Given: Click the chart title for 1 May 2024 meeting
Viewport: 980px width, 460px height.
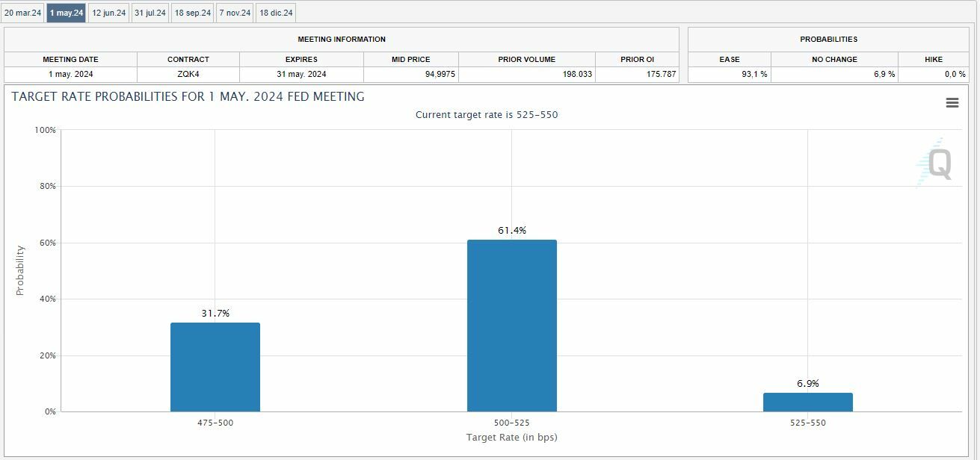Looking at the screenshot, I should point(188,96).
